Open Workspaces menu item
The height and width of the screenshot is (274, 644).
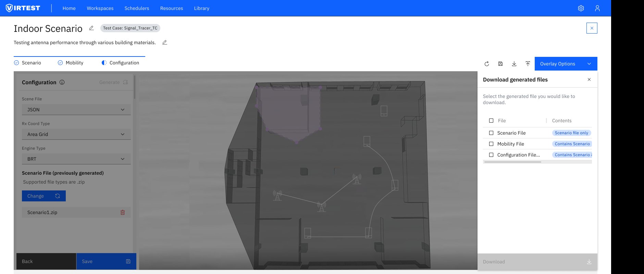pos(100,8)
